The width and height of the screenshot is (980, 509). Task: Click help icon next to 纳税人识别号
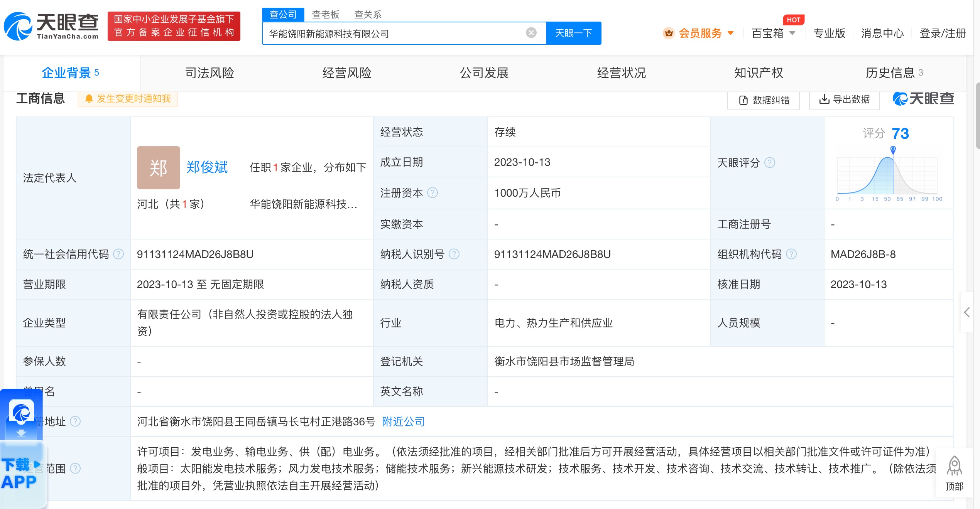454,254
